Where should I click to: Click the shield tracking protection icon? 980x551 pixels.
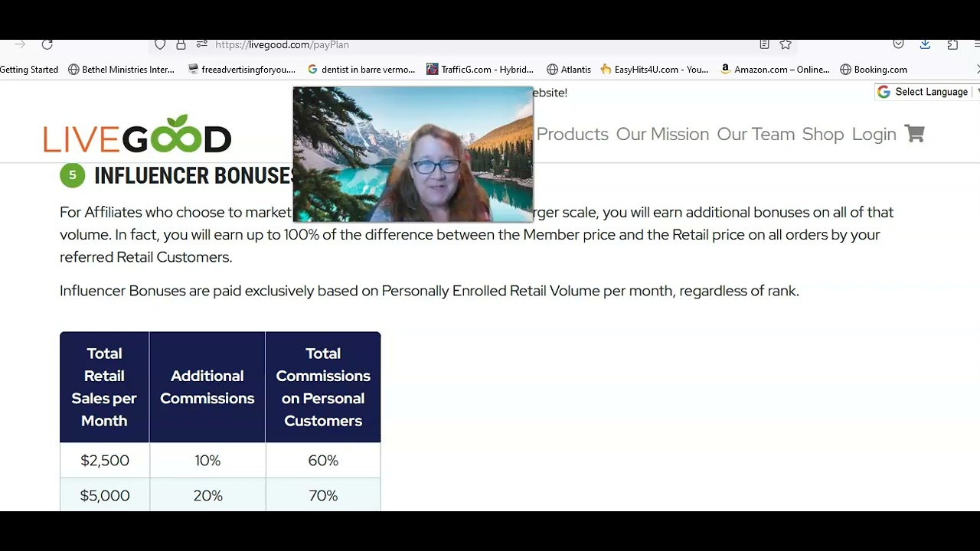pyautogui.click(x=160, y=44)
